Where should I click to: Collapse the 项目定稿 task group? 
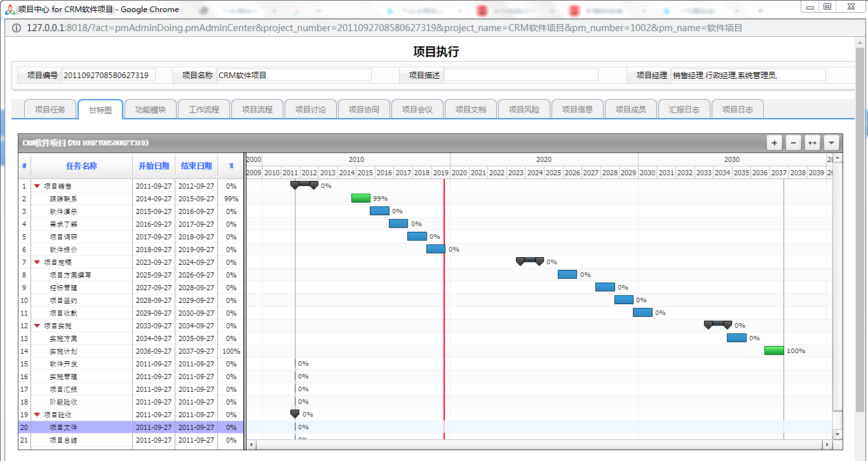[x=37, y=262]
